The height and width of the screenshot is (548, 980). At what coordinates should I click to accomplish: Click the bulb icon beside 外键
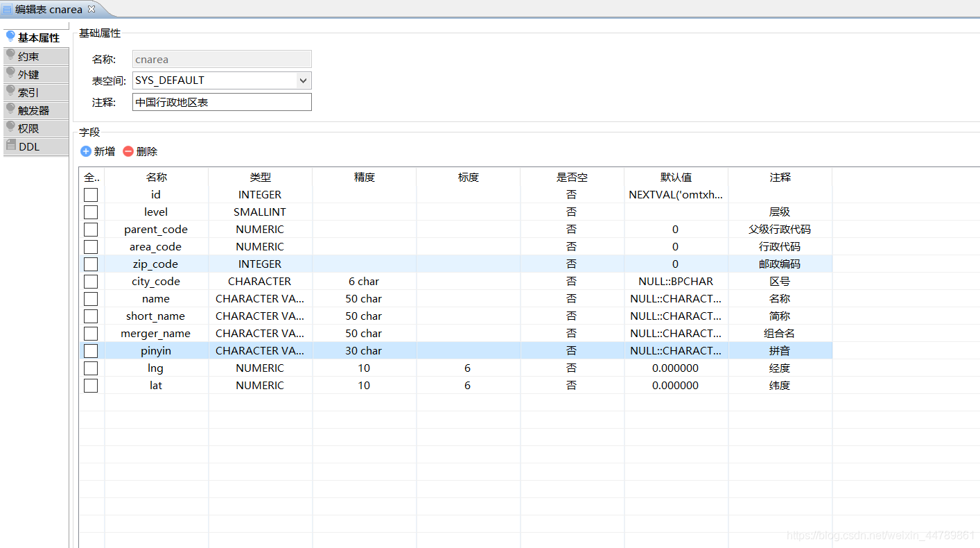(10, 73)
